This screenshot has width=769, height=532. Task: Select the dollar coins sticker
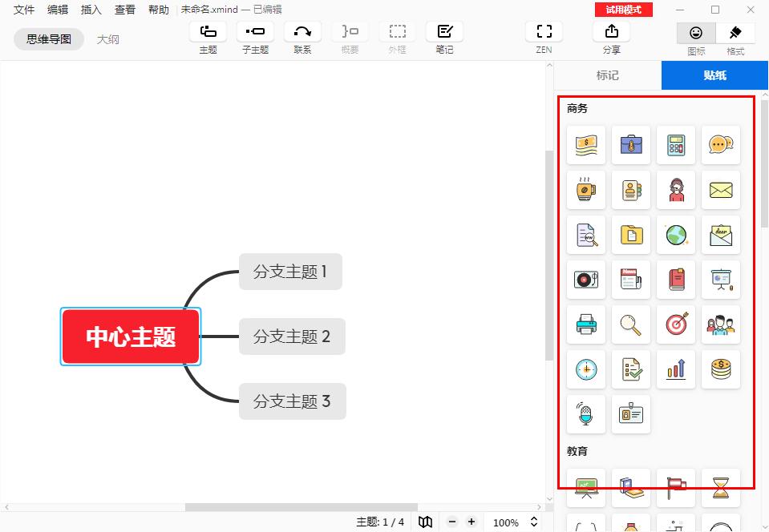point(720,369)
